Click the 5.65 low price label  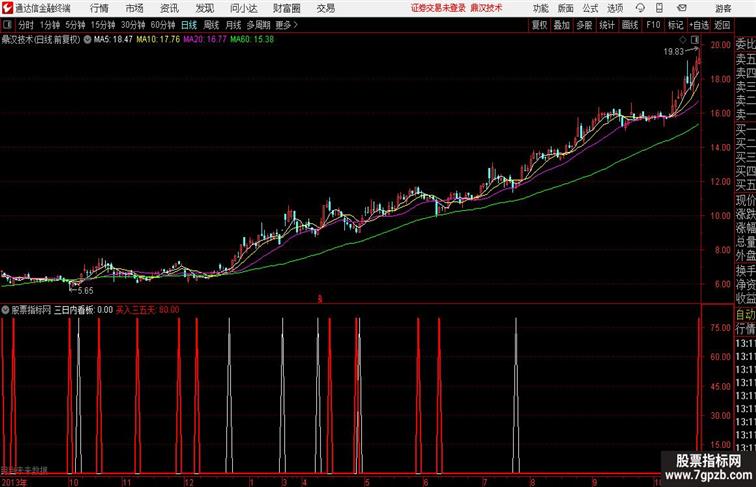[85, 290]
